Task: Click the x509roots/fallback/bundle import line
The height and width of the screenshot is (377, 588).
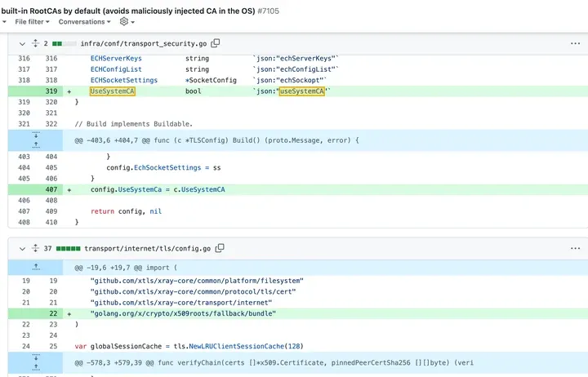Action: pos(183,313)
